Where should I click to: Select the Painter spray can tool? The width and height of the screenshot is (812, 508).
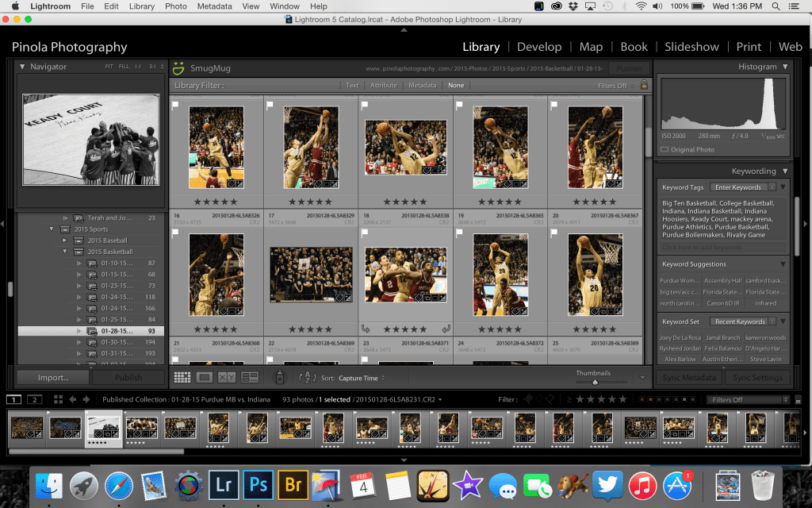279,378
